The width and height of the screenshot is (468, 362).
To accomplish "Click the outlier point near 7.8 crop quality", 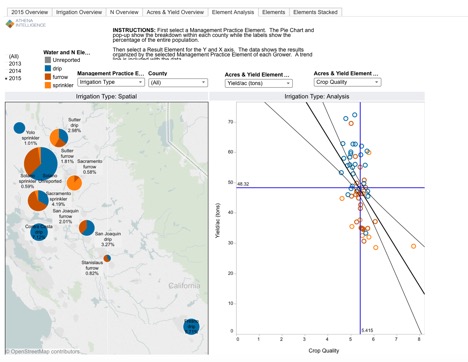I will click(413, 246).
